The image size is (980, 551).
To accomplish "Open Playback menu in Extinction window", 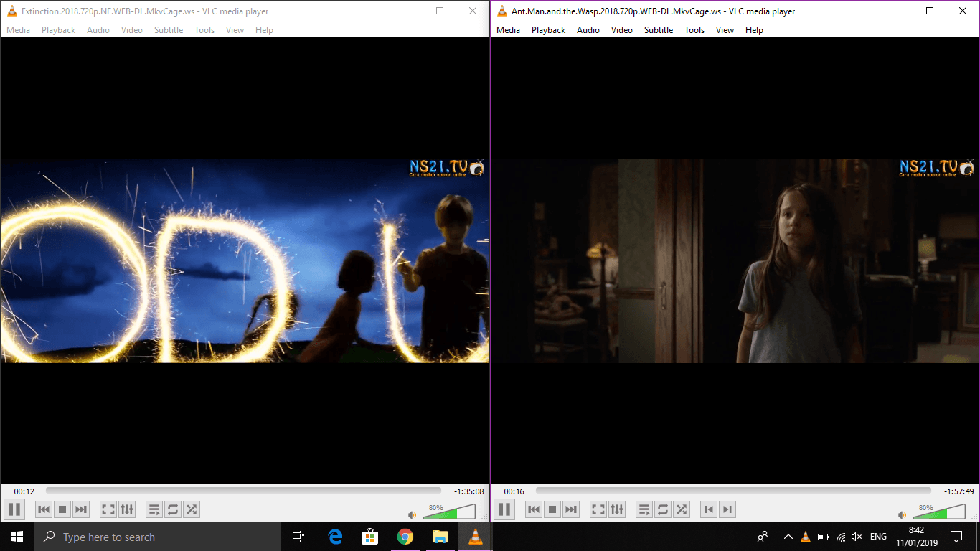I will coord(58,30).
